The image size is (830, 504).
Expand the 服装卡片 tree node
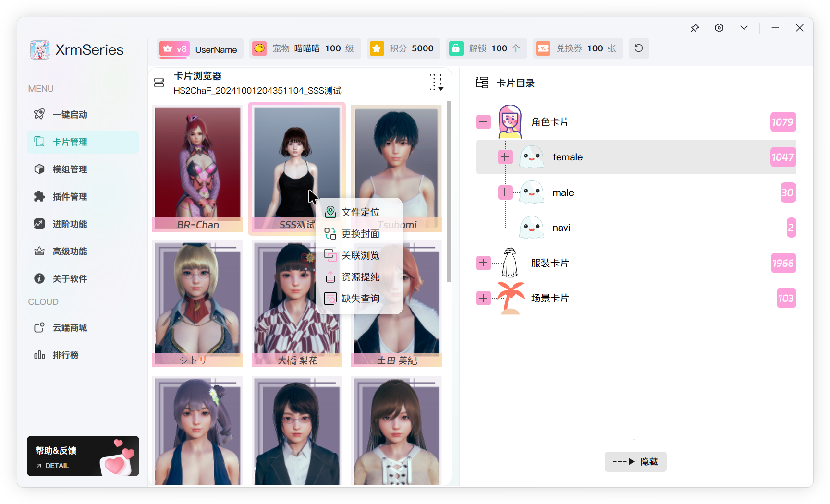click(x=484, y=263)
